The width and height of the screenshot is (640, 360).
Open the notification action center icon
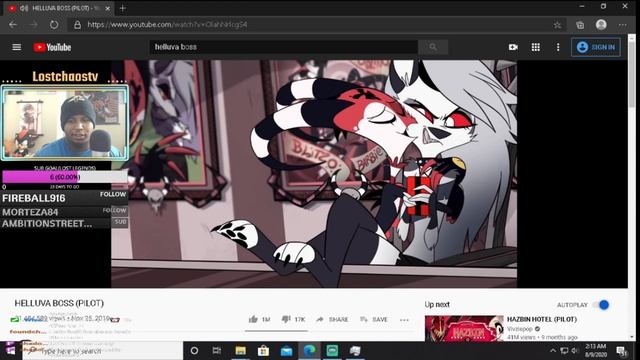(621, 351)
